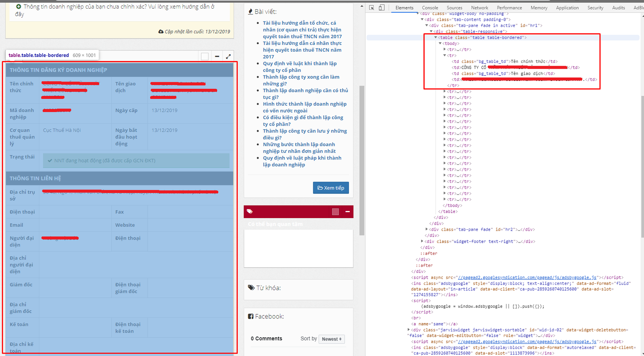Switch to the Network tab
Image resolution: width=644 pixels, height=356 pixels.
(480, 8)
